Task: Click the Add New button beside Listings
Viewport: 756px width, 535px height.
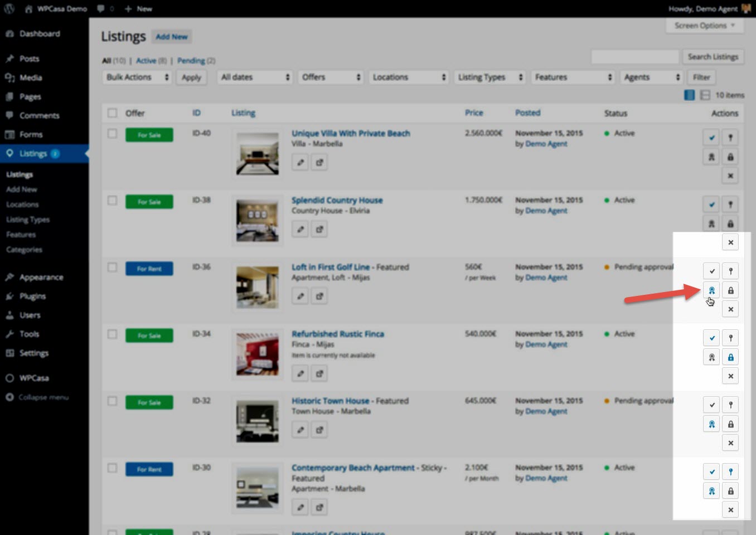Action: tap(172, 37)
